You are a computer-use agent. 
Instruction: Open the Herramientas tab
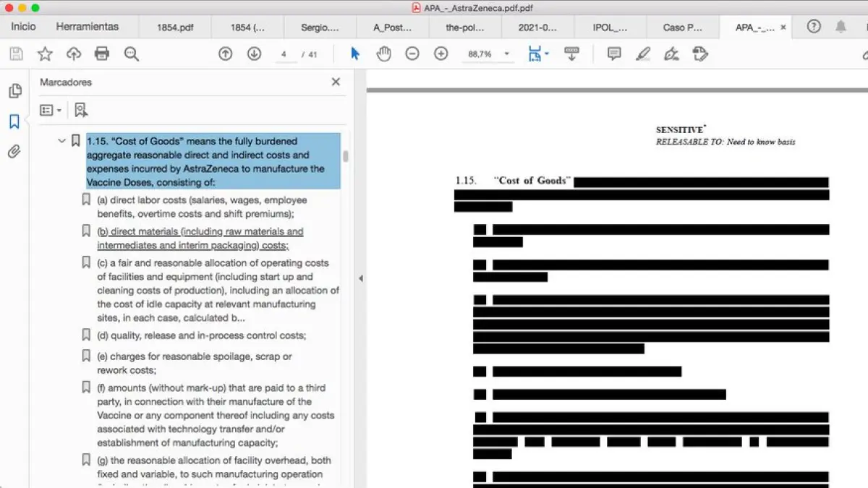(87, 27)
